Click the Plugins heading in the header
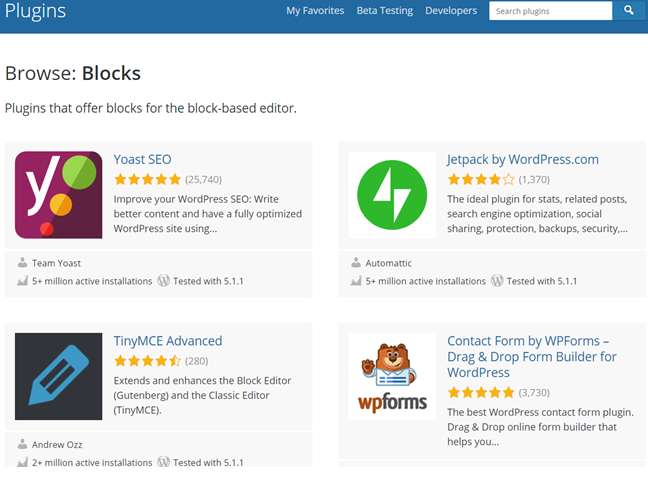The height and width of the screenshot is (477, 648). [36, 12]
